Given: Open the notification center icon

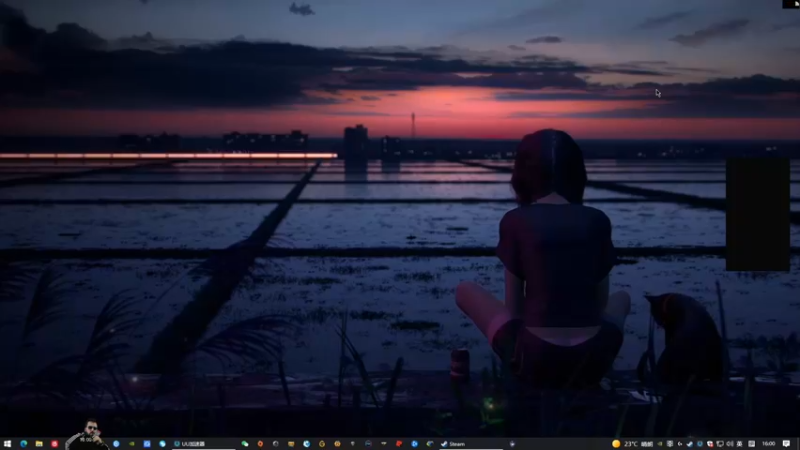Looking at the screenshot, I should [786, 444].
